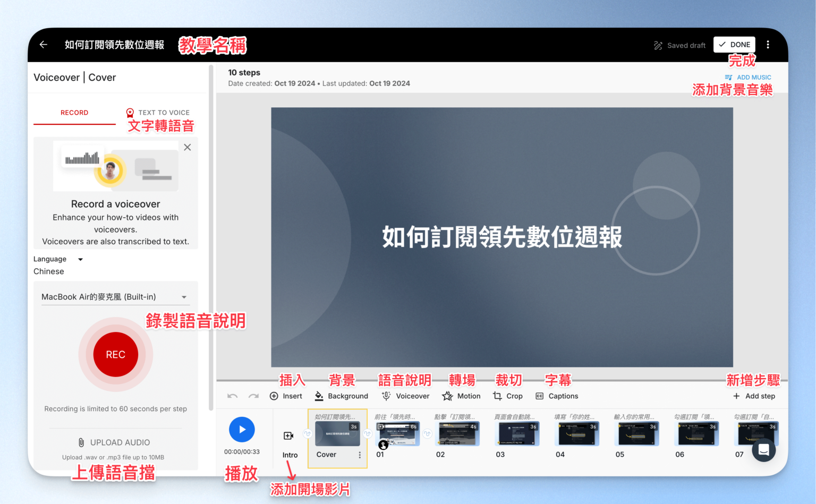This screenshot has height=504, width=816.
Task: Click Add step to create a new step
Action: 754,396
